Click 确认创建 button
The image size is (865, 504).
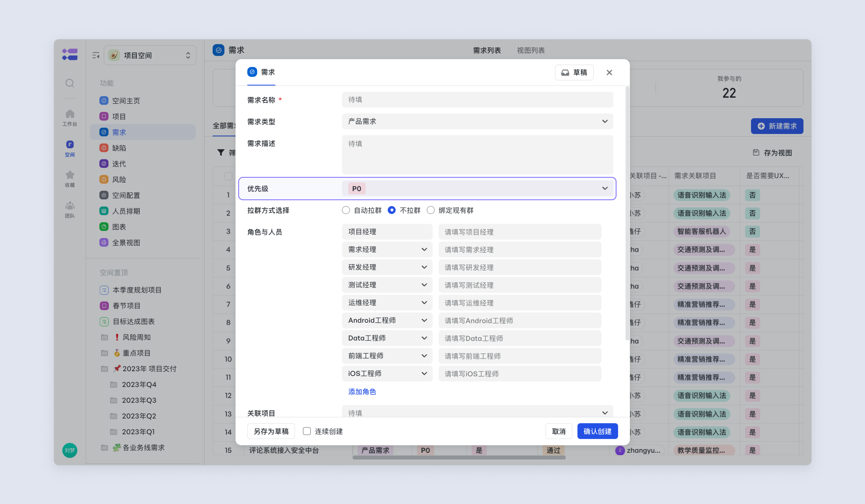[x=597, y=431]
